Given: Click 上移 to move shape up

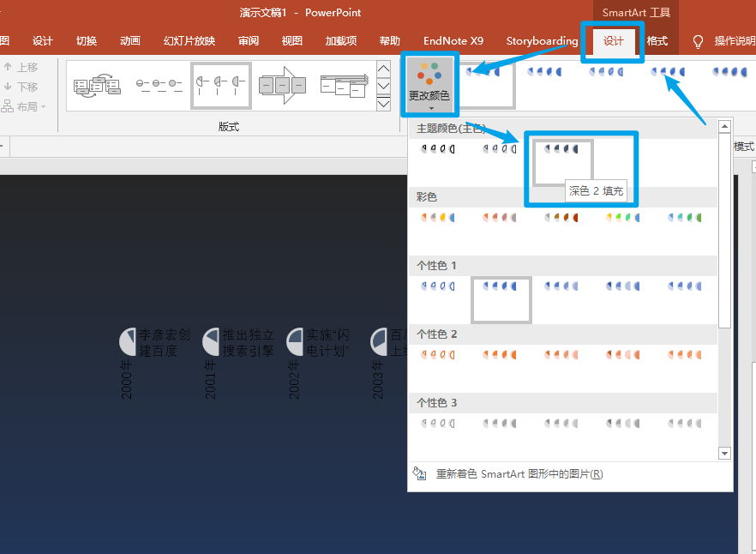Looking at the screenshot, I should (21, 67).
